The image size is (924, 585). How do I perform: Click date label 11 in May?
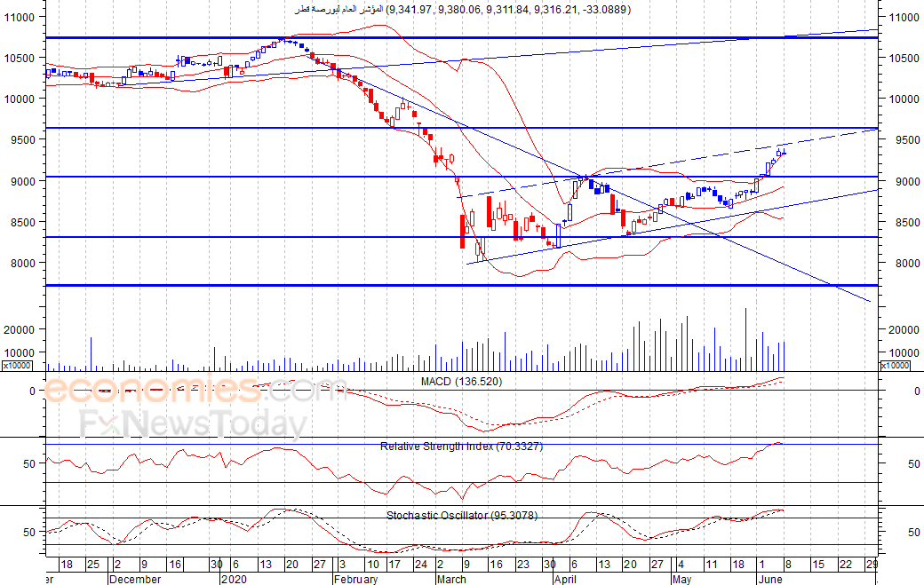[712, 565]
